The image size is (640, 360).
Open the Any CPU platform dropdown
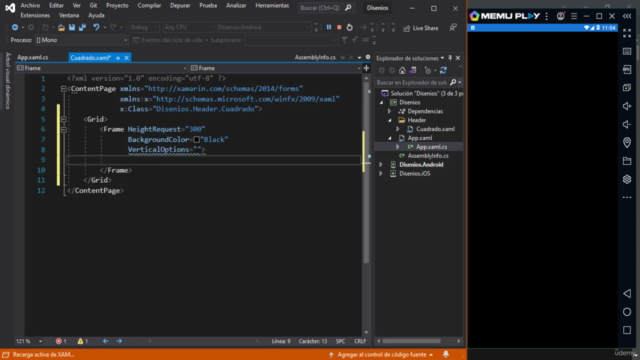[x=188, y=27]
